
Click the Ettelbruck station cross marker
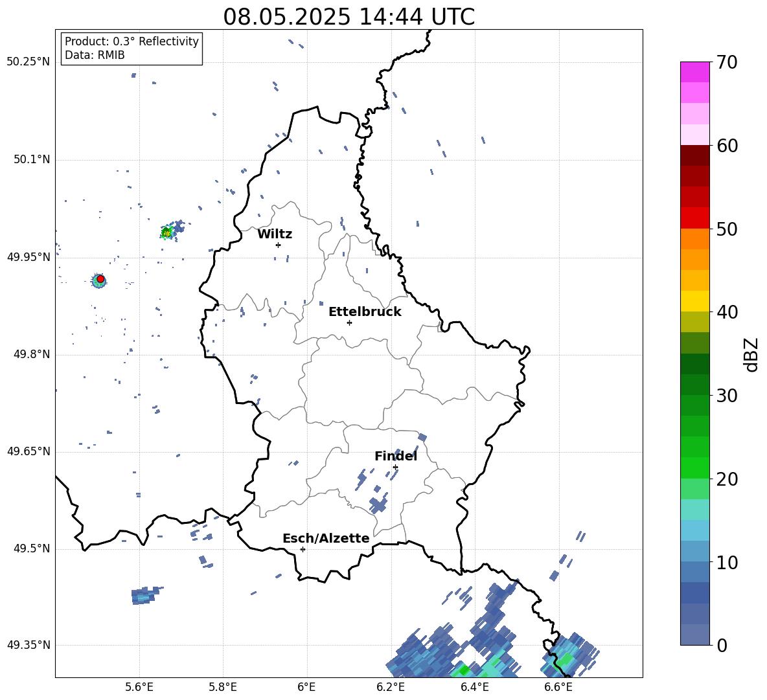click(x=349, y=322)
